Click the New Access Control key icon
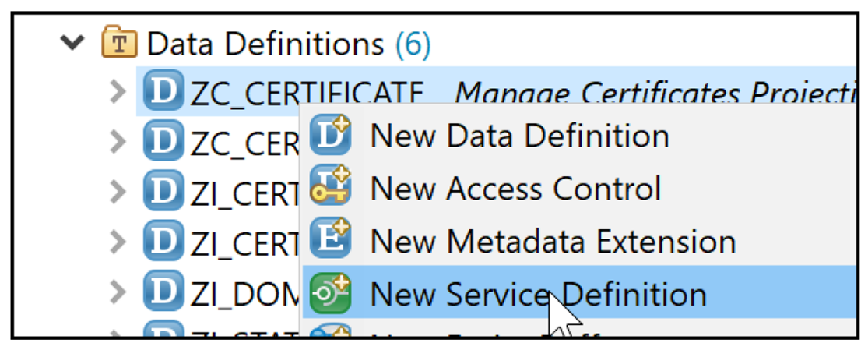The width and height of the screenshot is (868, 350). click(x=330, y=187)
